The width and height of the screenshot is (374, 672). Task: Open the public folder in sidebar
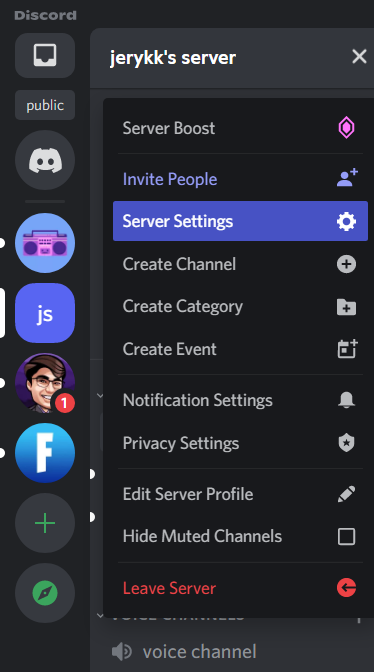pos(45,105)
